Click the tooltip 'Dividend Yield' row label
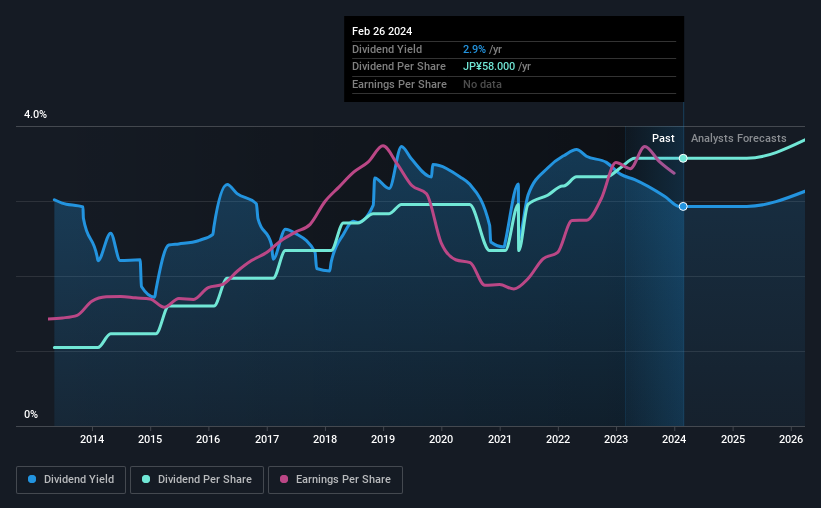This screenshot has width=821, height=508. click(387, 49)
